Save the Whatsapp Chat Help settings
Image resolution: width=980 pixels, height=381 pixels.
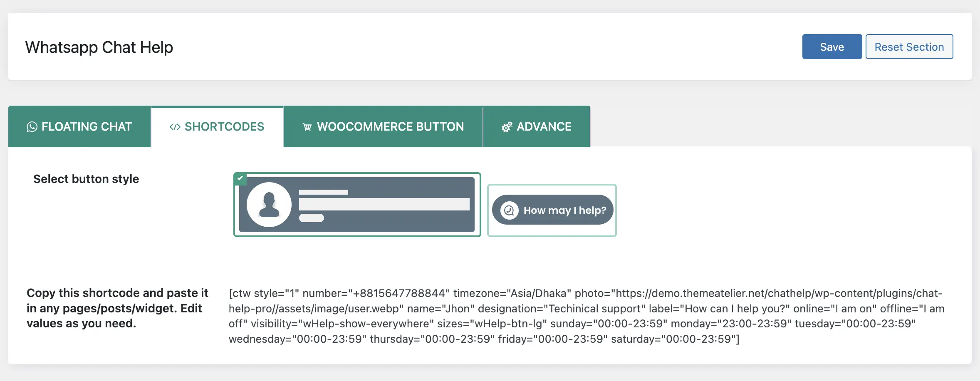point(832,47)
